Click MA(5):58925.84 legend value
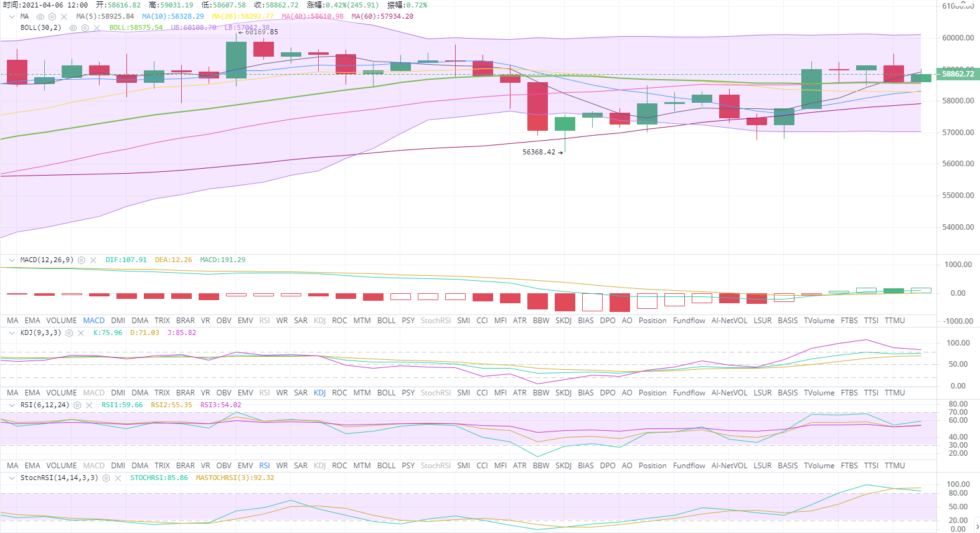This screenshot has width=980, height=533. click(105, 17)
